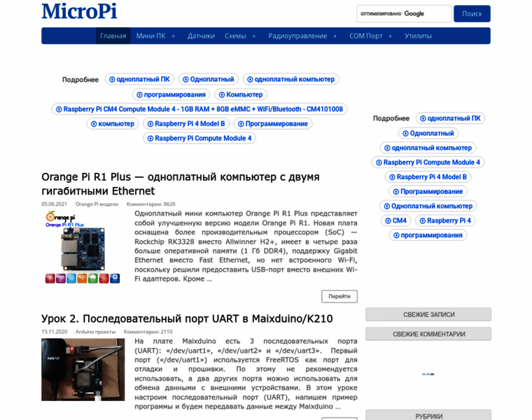Expand the СВЕЖИЕ ЗАПИСИ sidebar section
Screen dimensions: 532x420
[x=428, y=314]
